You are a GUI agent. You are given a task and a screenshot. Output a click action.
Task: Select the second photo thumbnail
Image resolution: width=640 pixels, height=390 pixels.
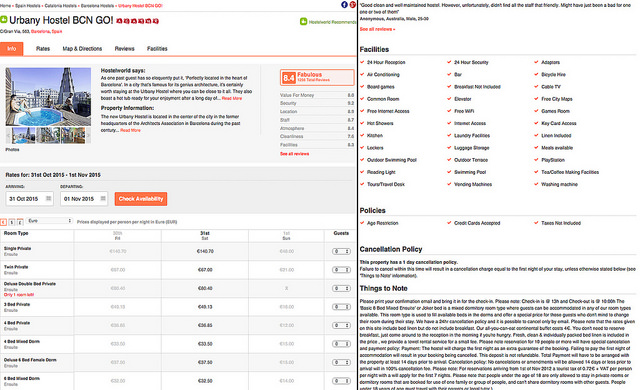click(x=48, y=135)
